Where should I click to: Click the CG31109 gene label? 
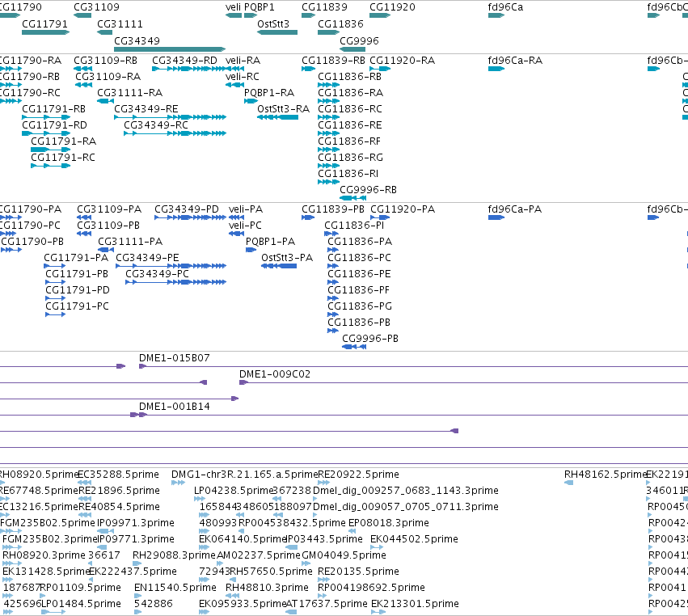pyautogui.click(x=96, y=7)
